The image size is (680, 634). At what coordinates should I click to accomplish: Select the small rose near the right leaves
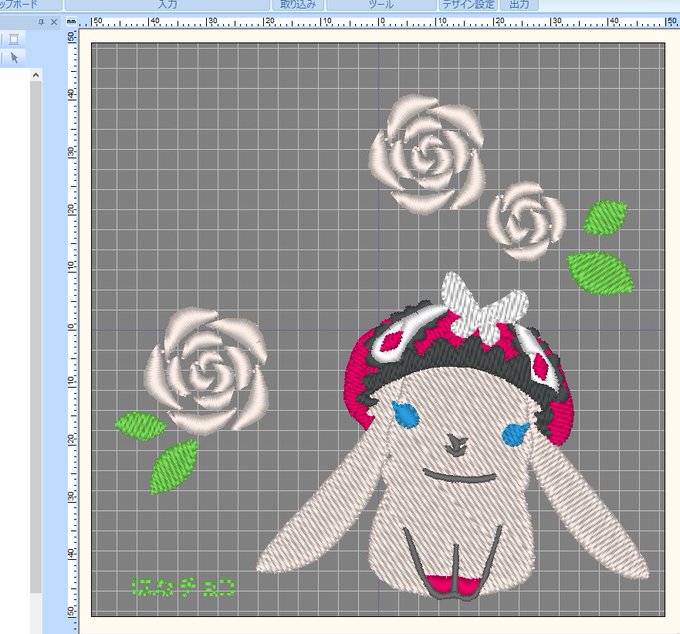(526, 221)
